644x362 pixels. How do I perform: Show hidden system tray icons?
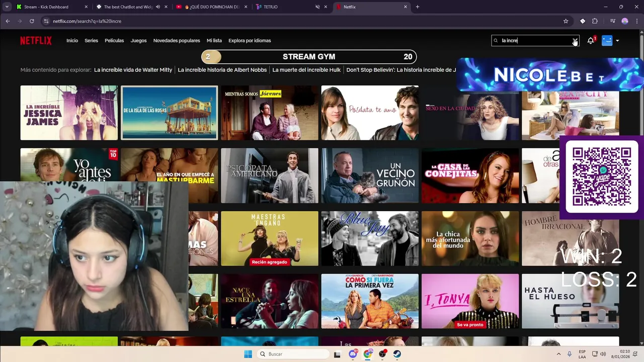(x=558, y=354)
